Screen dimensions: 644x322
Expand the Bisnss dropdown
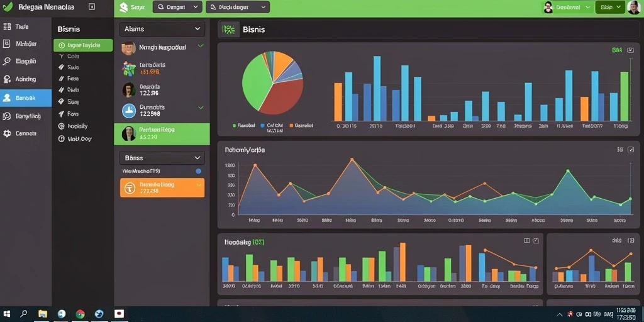(162, 158)
